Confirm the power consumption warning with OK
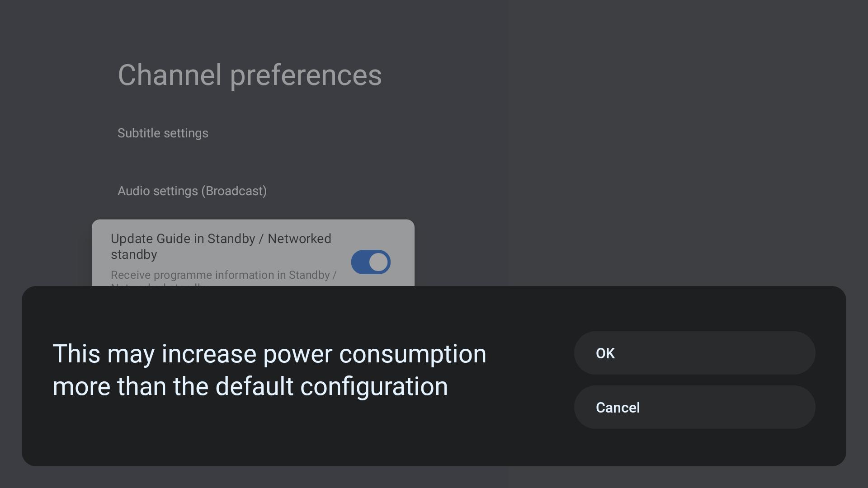This screenshot has height=488, width=868. click(694, 353)
